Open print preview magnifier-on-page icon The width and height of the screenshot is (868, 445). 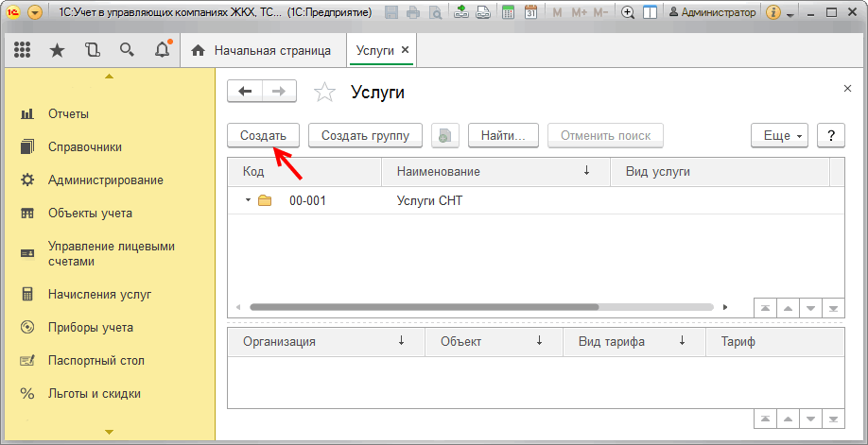(x=435, y=12)
